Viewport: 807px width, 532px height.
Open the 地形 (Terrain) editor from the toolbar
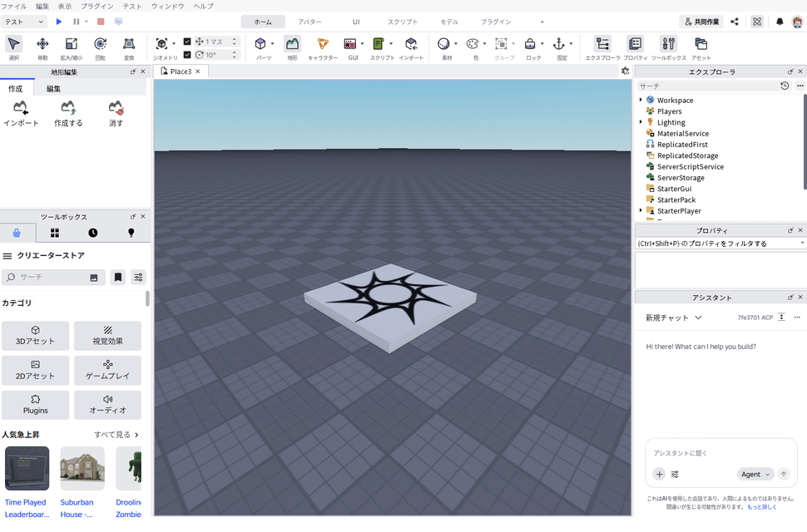pyautogui.click(x=292, y=48)
